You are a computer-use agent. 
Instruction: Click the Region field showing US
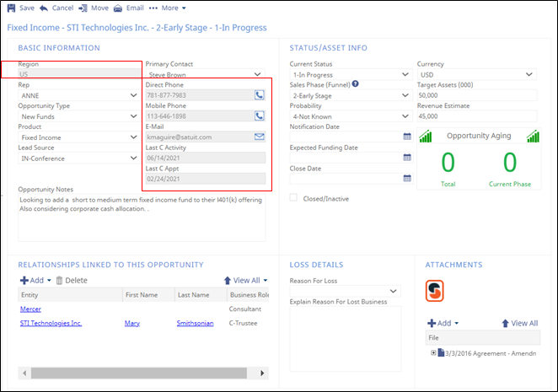[79, 73]
